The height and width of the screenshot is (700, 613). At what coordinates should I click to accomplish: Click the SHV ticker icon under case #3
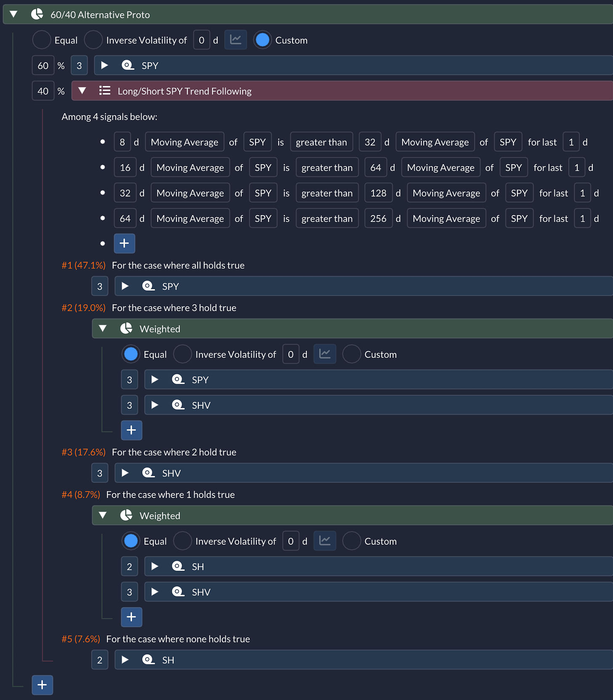pos(148,473)
